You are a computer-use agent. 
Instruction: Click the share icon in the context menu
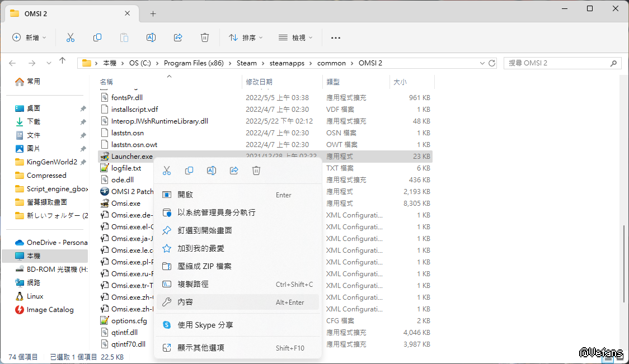coord(234,171)
